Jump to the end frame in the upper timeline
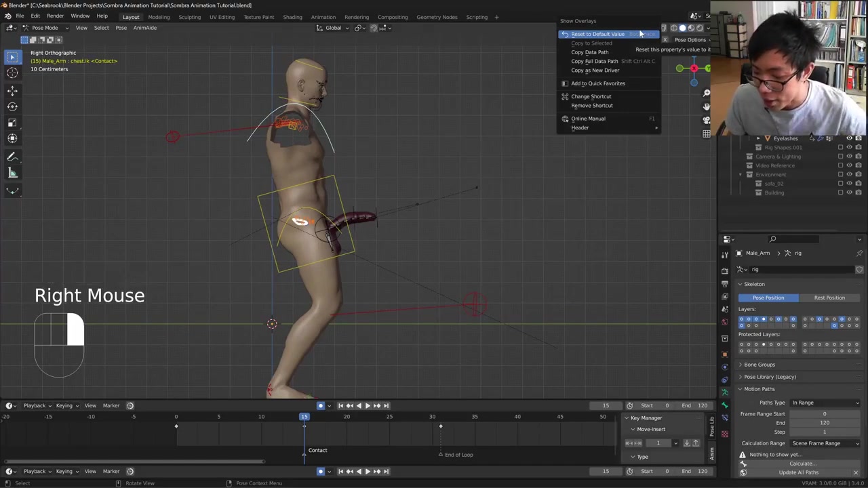 tap(387, 405)
